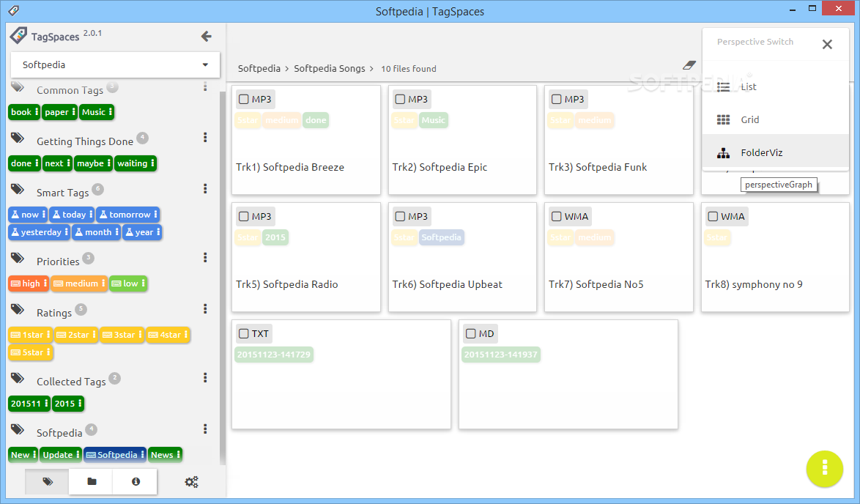
Task: Select the Grid perspective
Action: (x=776, y=119)
